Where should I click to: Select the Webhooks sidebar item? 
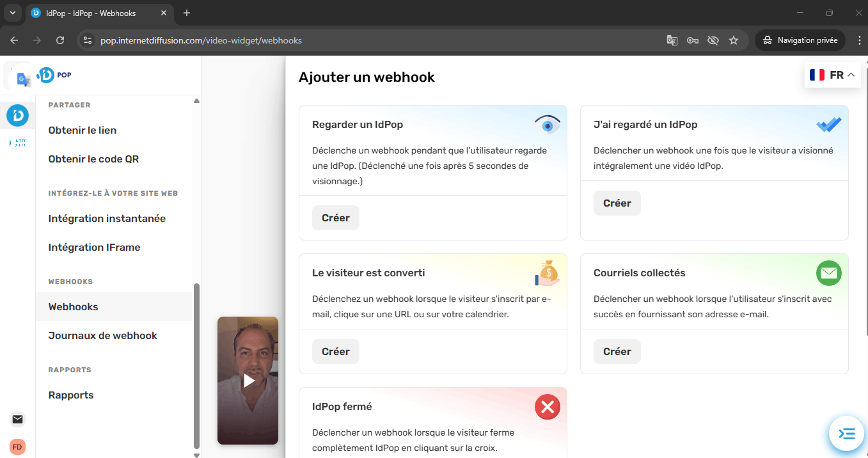coord(114,306)
